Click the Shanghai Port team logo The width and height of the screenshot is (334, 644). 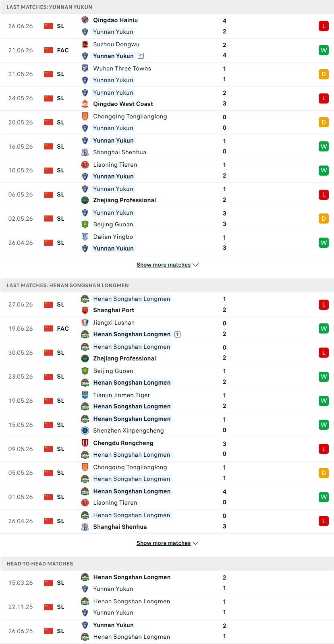(85, 310)
